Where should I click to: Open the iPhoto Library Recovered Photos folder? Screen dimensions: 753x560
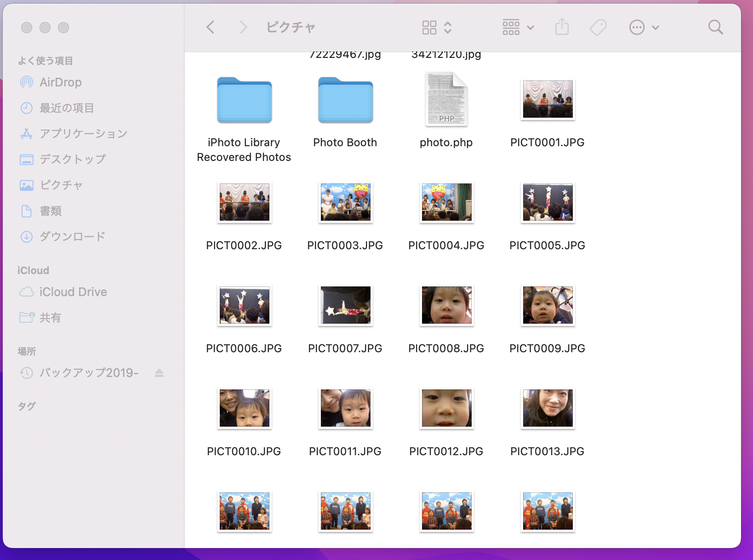(244, 100)
